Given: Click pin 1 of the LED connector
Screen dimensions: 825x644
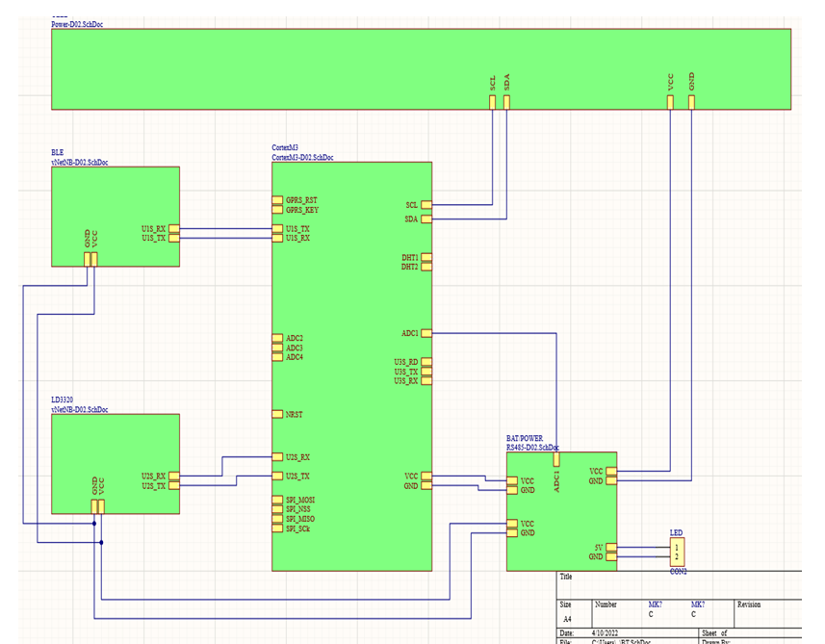Looking at the screenshot, I should 677,547.
